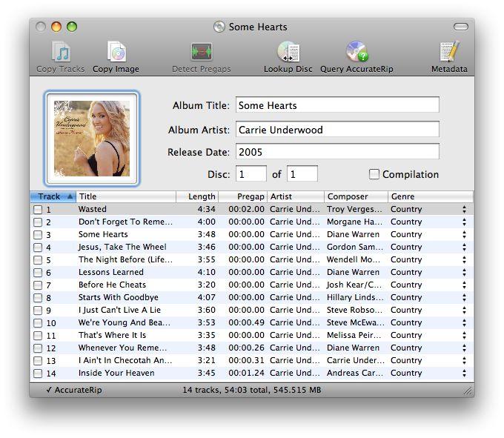Image resolution: width=504 pixels, height=438 pixels.
Task: Open genre dropdown for Starts With Goodbye
Action: 464,298
